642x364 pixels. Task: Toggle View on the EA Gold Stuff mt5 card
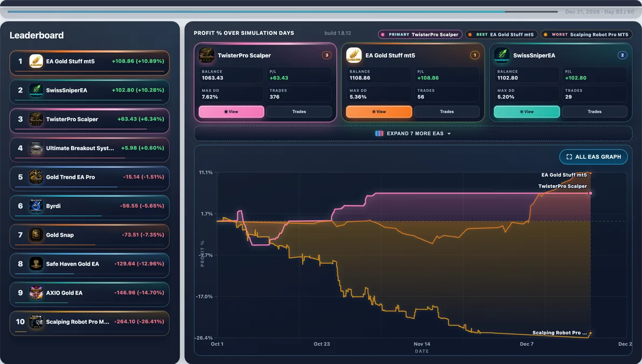[379, 112]
